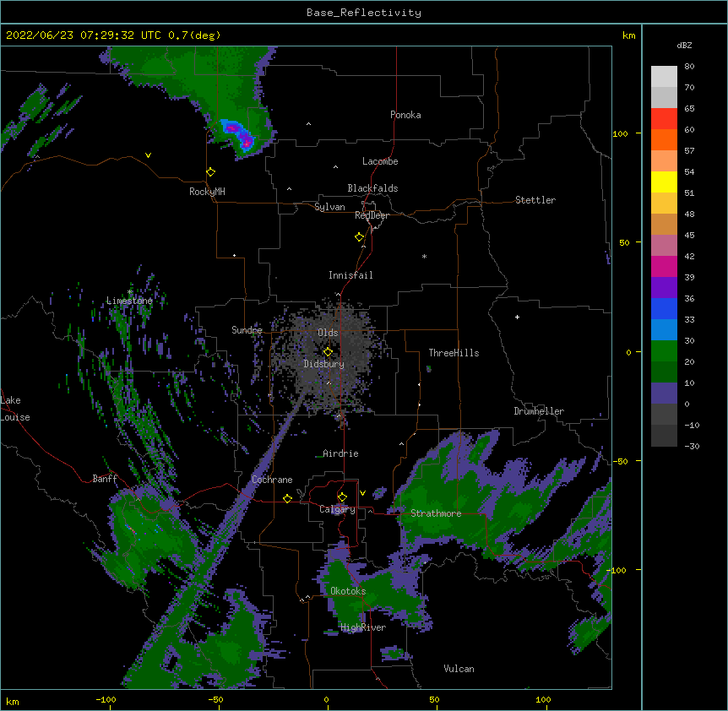Click the yellow diamond marker below the Cochrane label

click(x=287, y=498)
